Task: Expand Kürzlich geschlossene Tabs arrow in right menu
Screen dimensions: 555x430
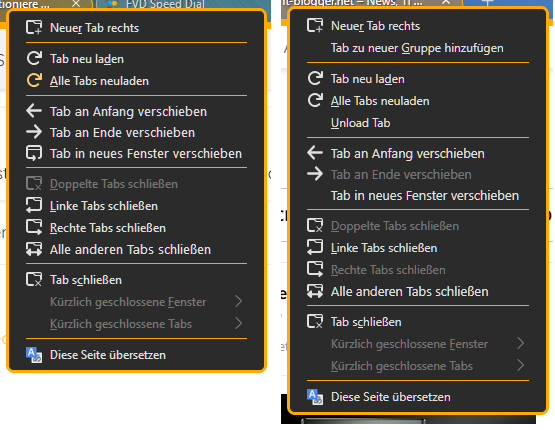Action: coord(520,365)
